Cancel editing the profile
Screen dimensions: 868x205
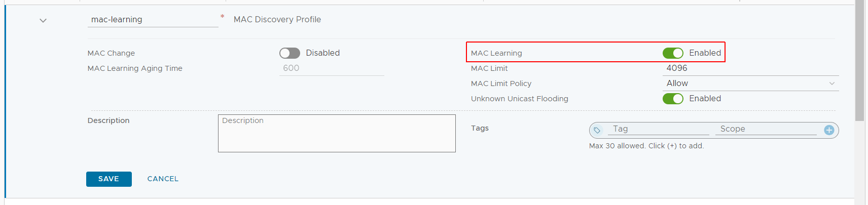pos(163,179)
